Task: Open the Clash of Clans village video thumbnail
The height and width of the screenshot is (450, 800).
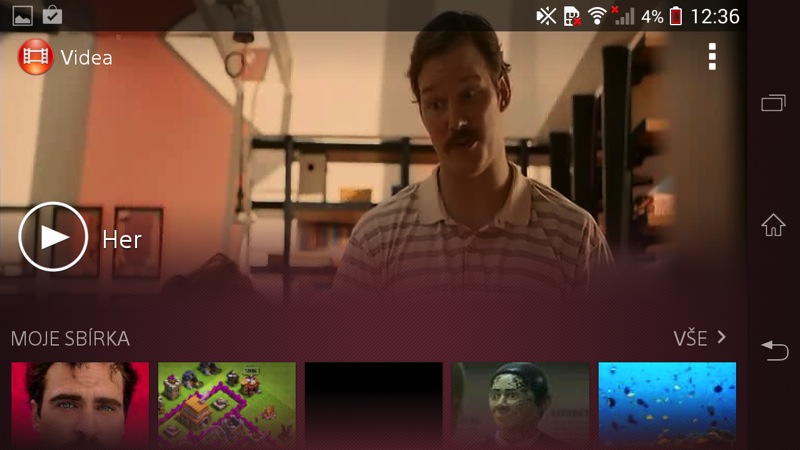Action: click(x=227, y=406)
